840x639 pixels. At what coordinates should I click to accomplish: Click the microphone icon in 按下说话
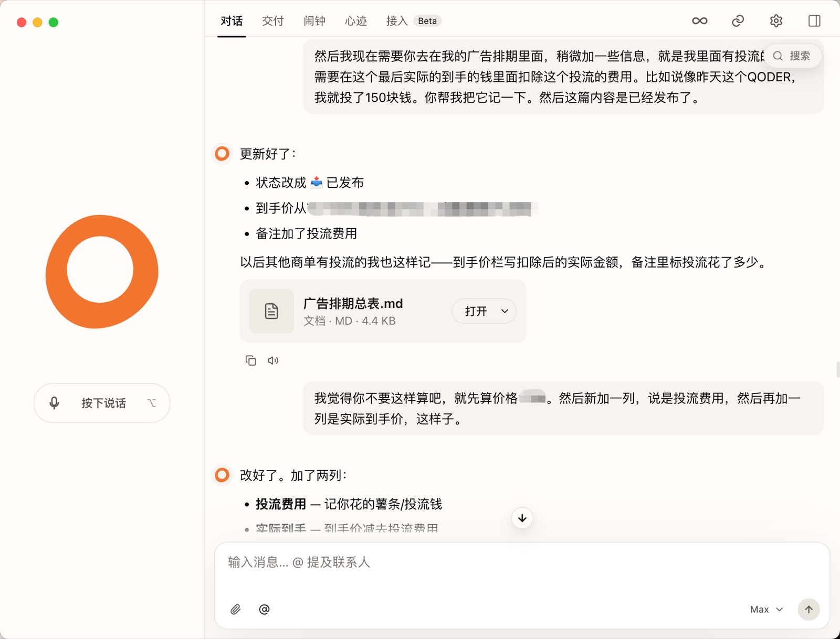coord(54,403)
